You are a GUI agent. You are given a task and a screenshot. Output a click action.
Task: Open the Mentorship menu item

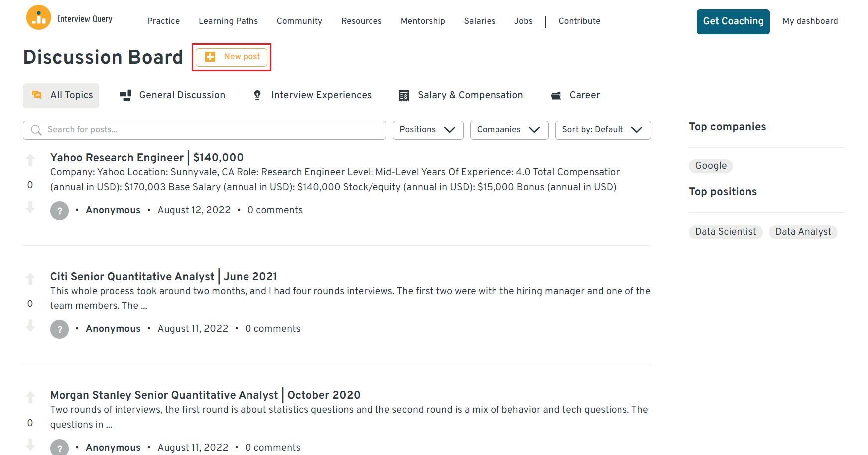[x=423, y=21]
